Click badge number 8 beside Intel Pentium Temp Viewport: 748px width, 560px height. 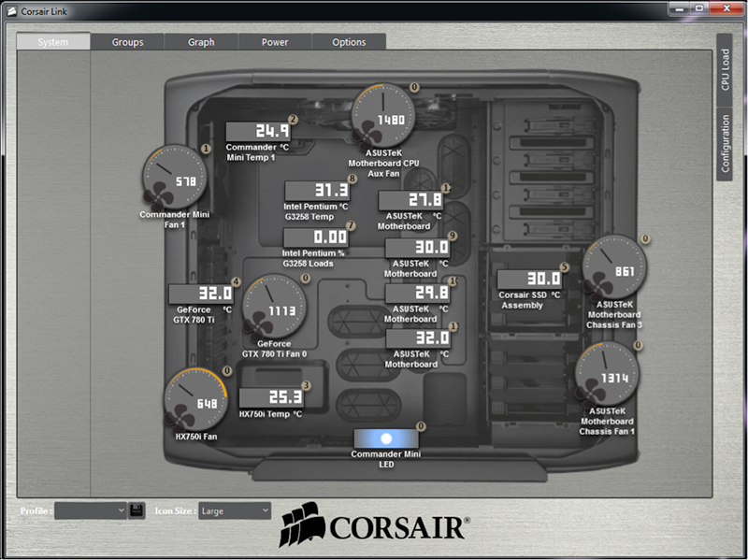coord(352,179)
